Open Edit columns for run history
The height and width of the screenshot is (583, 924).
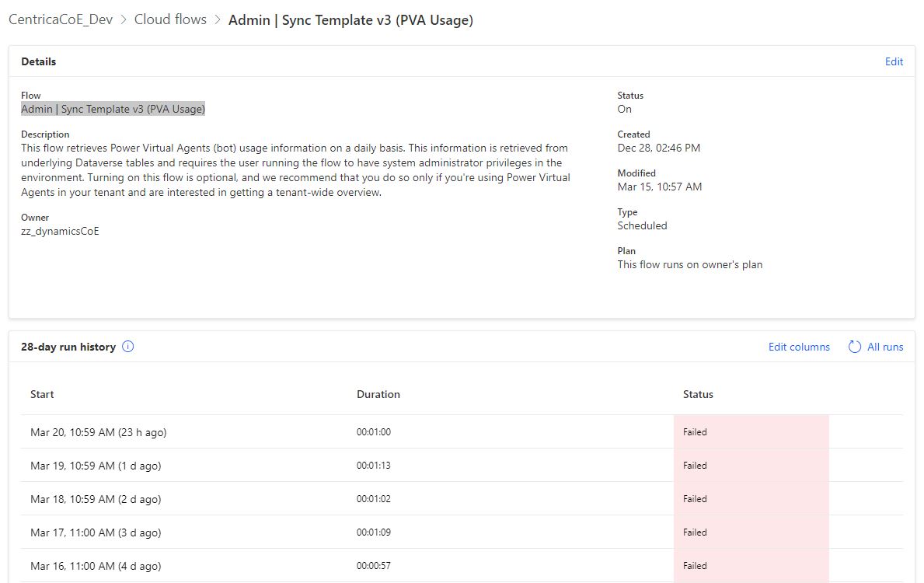click(799, 347)
